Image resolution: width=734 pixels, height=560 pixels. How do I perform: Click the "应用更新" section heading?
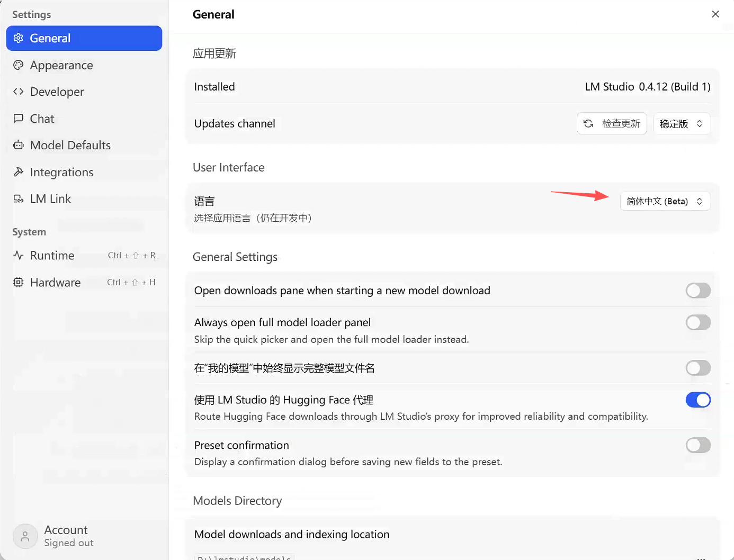click(214, 53)
